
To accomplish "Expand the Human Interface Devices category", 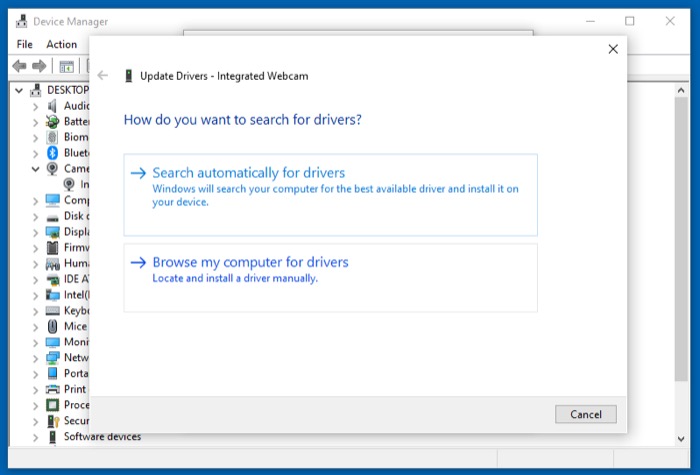I will 35,264.
